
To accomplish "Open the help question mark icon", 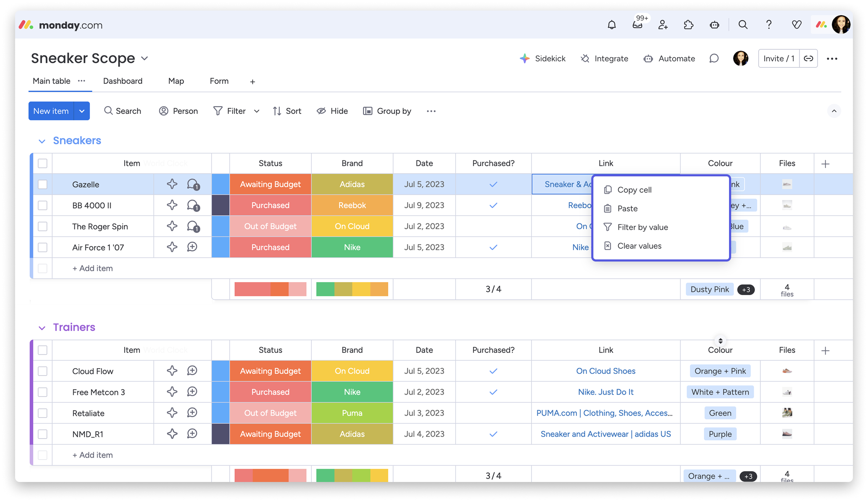I will coord(769,25).
